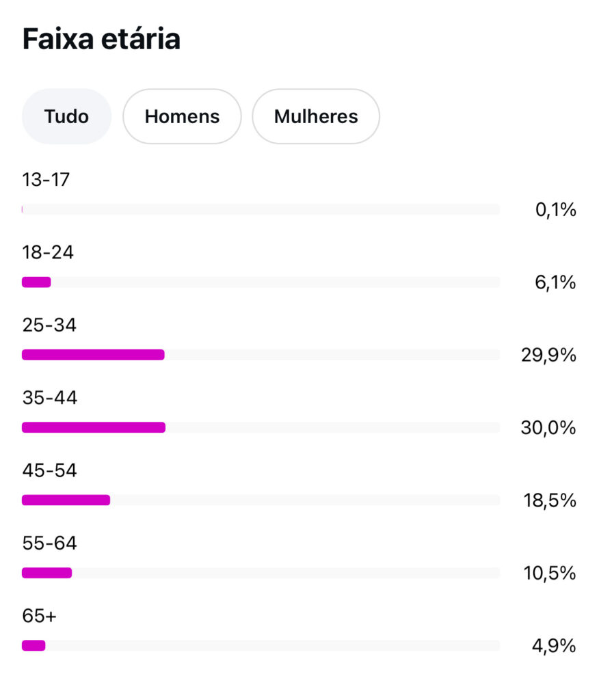Screen dimensions: 599x700
Task: Click the 55-64 magenta progress bar
Action: click(46, 573)
